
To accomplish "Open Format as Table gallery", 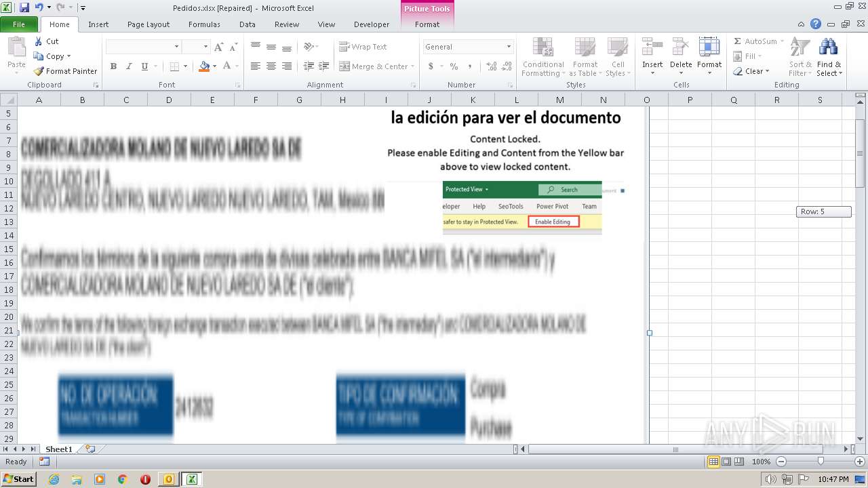I will pyautogui.click(x=585, y=58).
